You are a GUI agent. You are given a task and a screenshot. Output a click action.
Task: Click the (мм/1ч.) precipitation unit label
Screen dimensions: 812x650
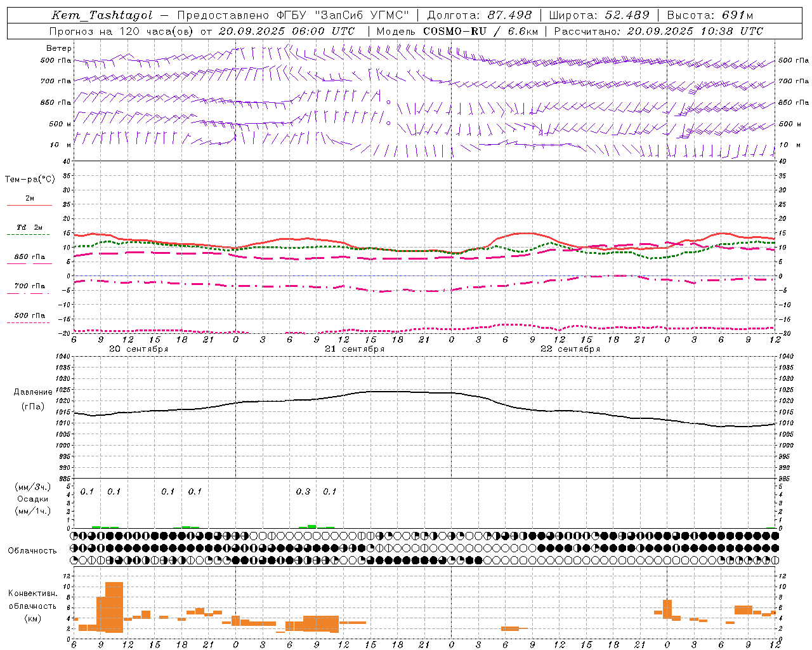(x=32, y=511)
